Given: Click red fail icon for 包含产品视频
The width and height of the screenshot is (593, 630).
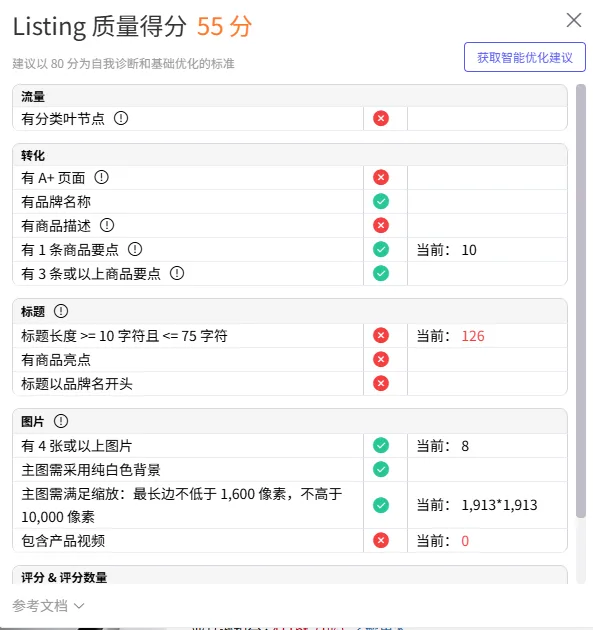Looking at the screenshot, I should (x=381, y=540).
